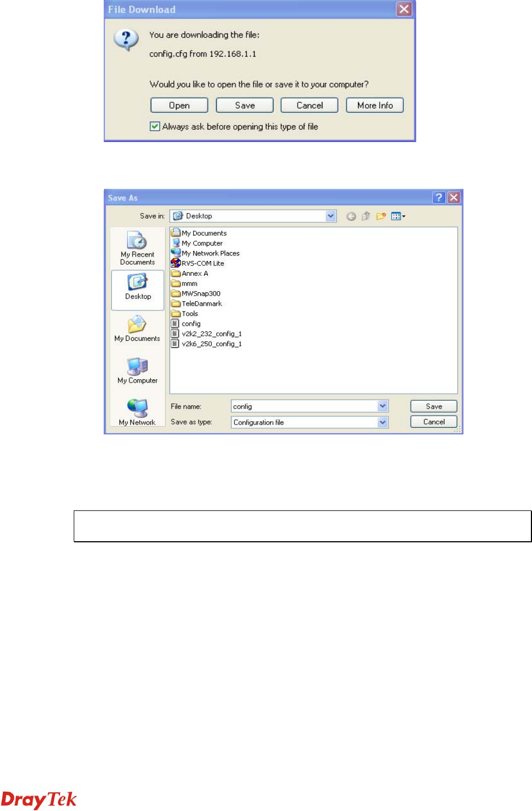Click the Up One Level folder icon
This screenshot has height=811, width=532.
pos(366,216)
